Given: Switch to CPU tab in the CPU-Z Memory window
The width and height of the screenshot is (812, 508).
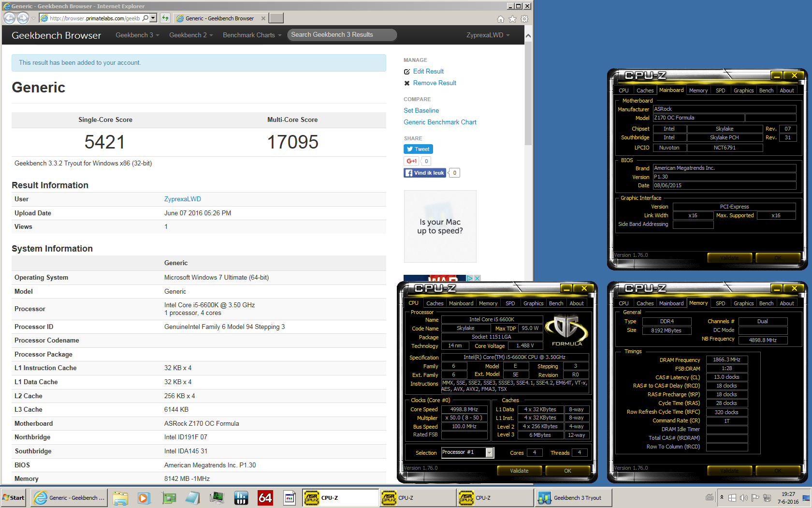Looking at the screenshot, I should coord(623,303).
